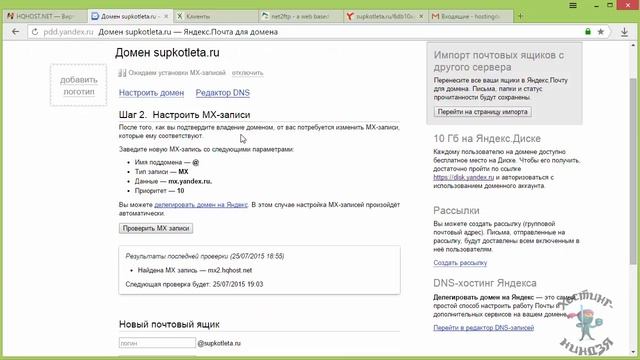Viewport: 640px width, 360px height.
Task: Close the Домен supkotleta.ru tab
Action: (166, 16)
